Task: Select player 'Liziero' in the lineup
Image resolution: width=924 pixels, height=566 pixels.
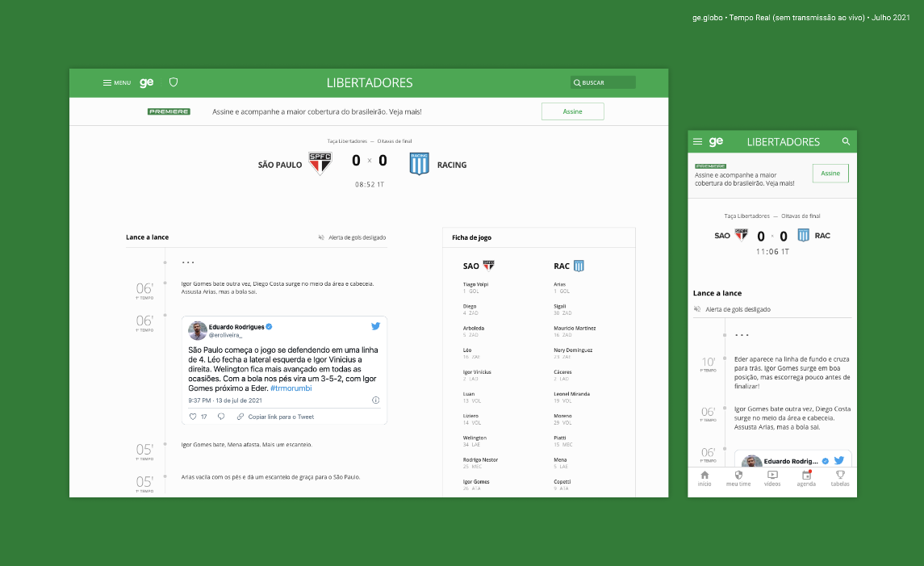Action: point(470,417)
